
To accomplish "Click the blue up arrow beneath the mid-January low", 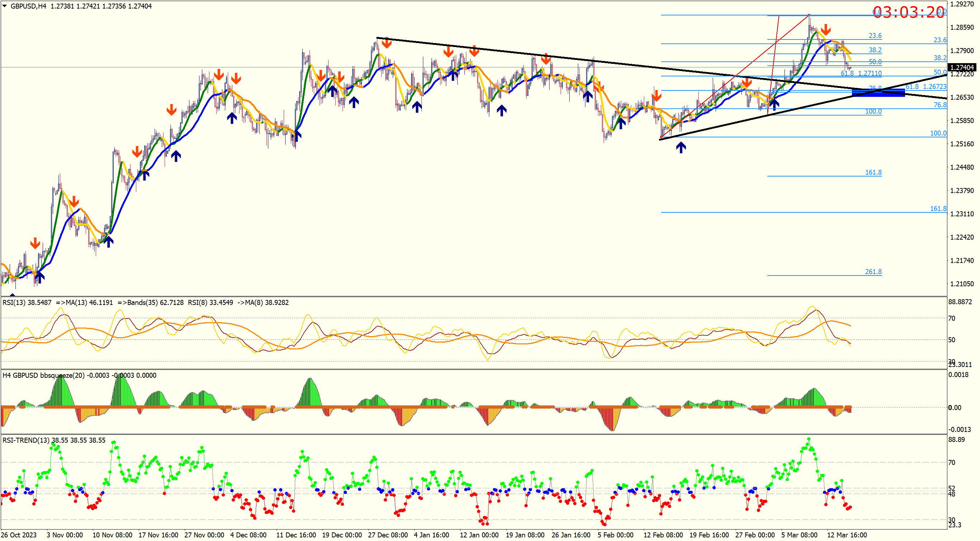I will click(x=501, y=110).
